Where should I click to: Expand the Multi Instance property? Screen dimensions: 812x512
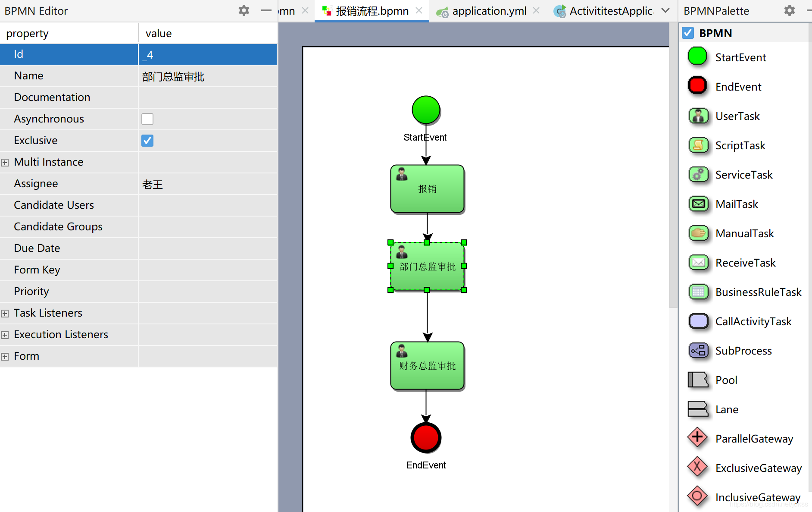coord(5,163)
